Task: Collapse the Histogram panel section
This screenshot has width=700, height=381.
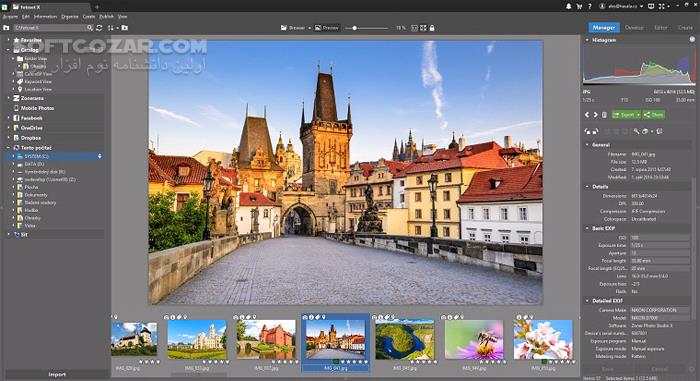Action: (587, 40)
